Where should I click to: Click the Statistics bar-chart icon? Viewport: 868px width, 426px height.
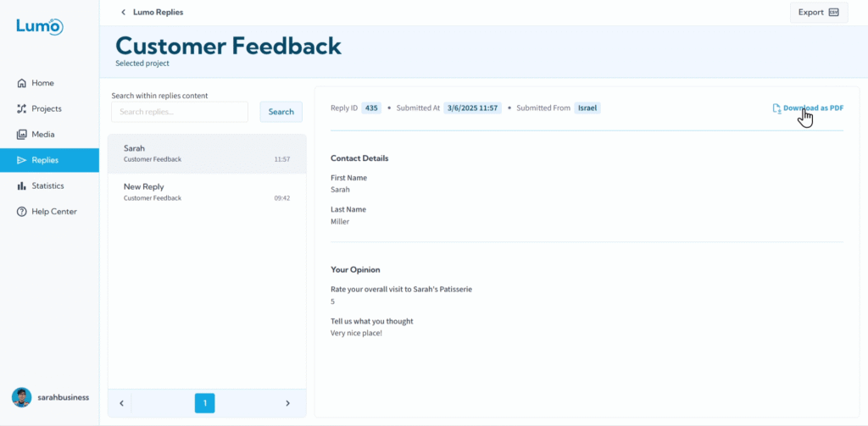coord(21,185)
